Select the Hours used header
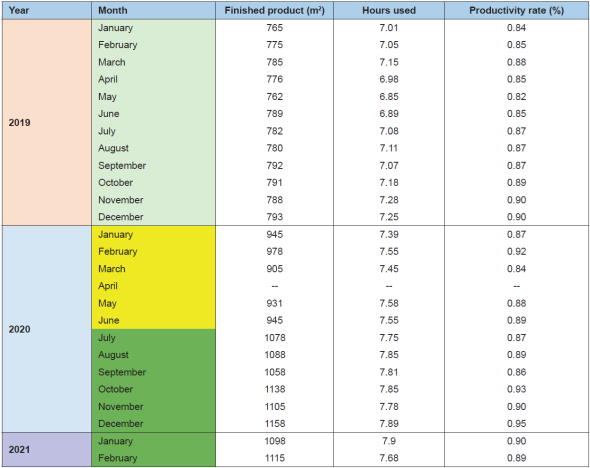This screenshot has height=468, width=590. [389, 11]
